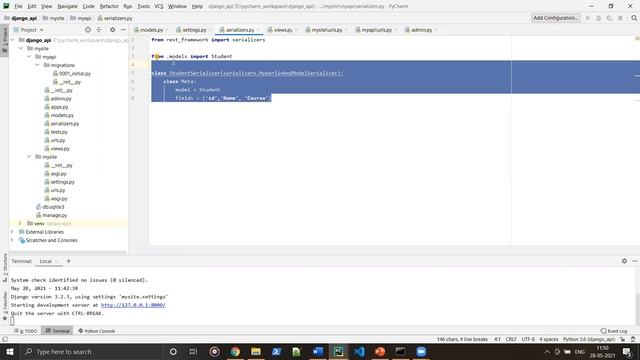This screenshot has width=640, height=360.
Task: Open Word from the taskbar
Action: [x=318, y=351]
